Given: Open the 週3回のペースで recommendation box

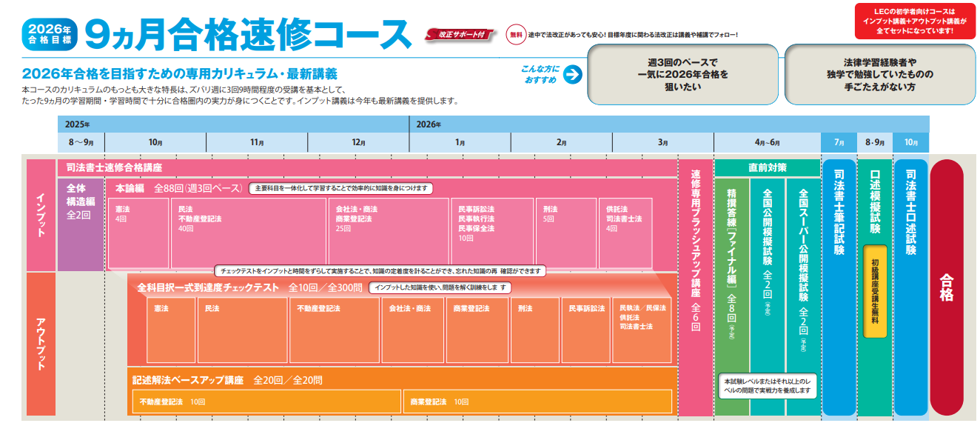Looking at the screenshot, I should point(682,74).
